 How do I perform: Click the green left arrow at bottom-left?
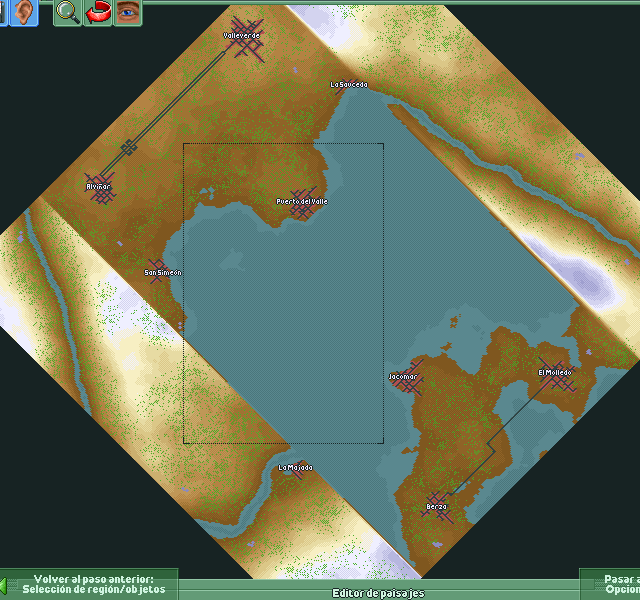pos(4,584)
